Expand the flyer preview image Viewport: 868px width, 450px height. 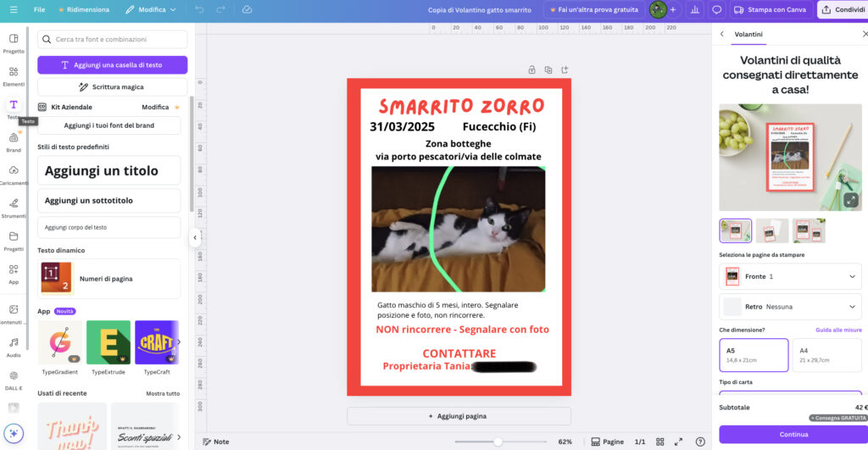point(851,200)
